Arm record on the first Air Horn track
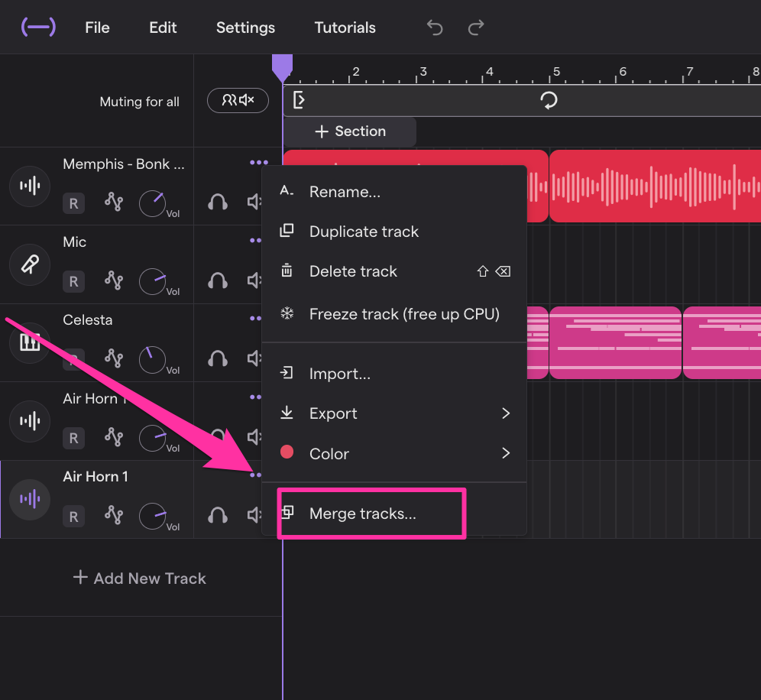Image resolution: width=761 pixels, height=700 pixels. (74, 439)
